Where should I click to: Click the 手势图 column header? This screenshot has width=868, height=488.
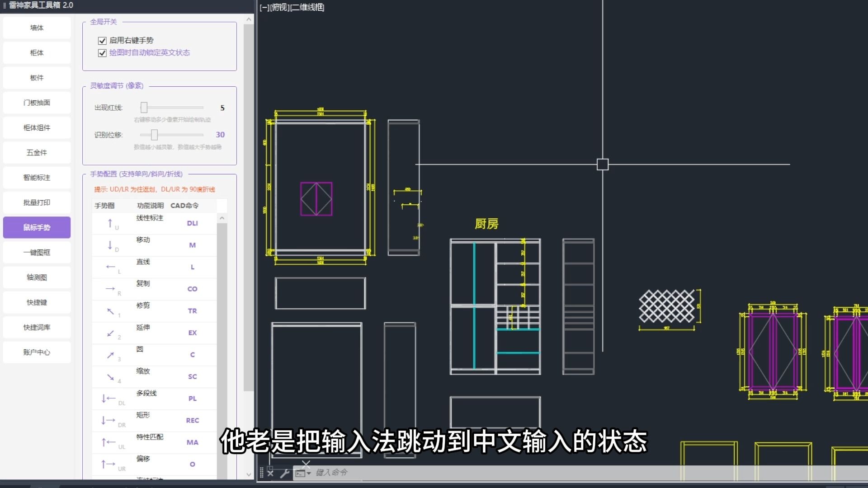tap(104, 206)
